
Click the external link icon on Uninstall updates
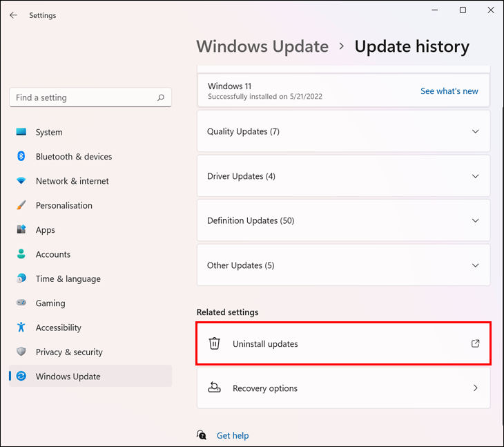476,343
